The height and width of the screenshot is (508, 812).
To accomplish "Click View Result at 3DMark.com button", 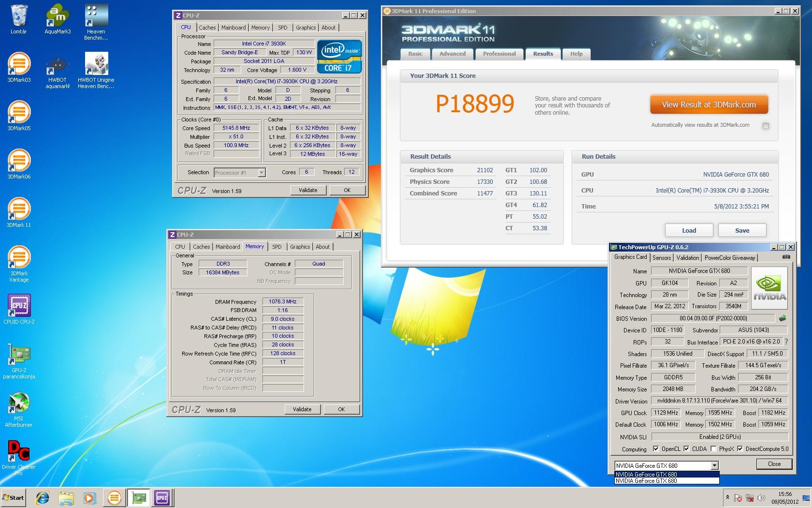I will 709,105.
